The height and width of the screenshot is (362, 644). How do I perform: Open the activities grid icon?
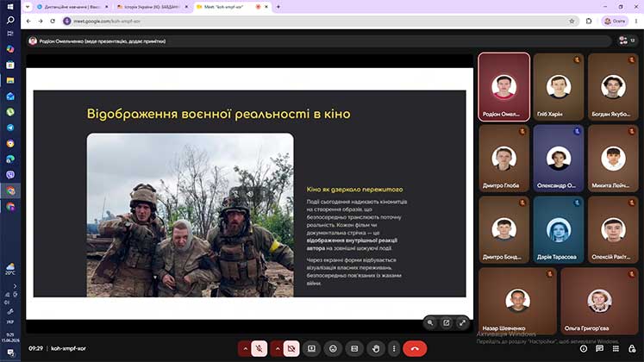[x=616, y=348]
